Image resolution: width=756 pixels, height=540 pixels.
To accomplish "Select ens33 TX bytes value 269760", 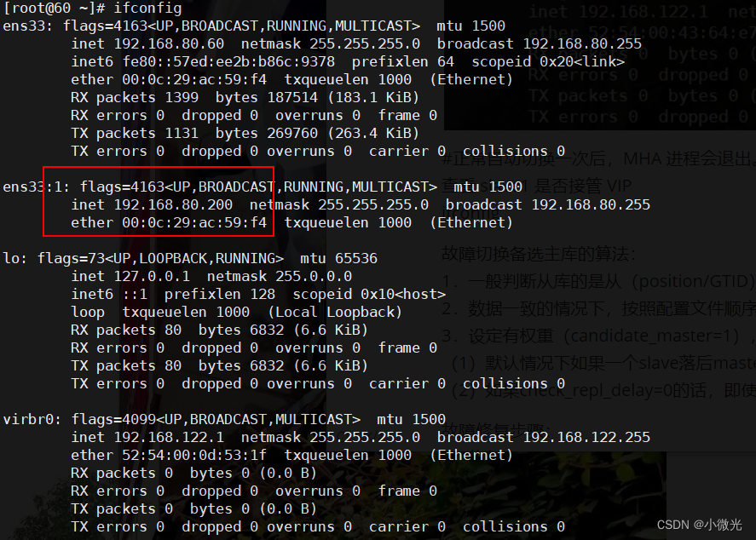I will 292,133.
